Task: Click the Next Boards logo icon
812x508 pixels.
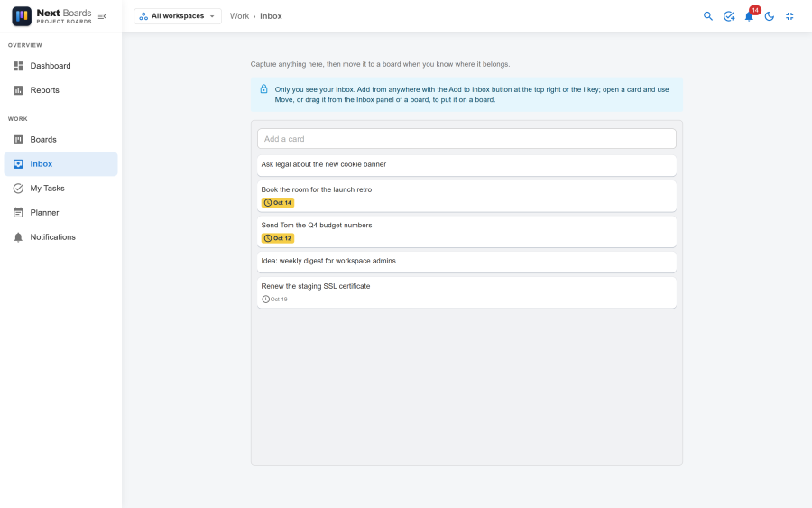Action: pyautogui.click(x=22, y=16)
